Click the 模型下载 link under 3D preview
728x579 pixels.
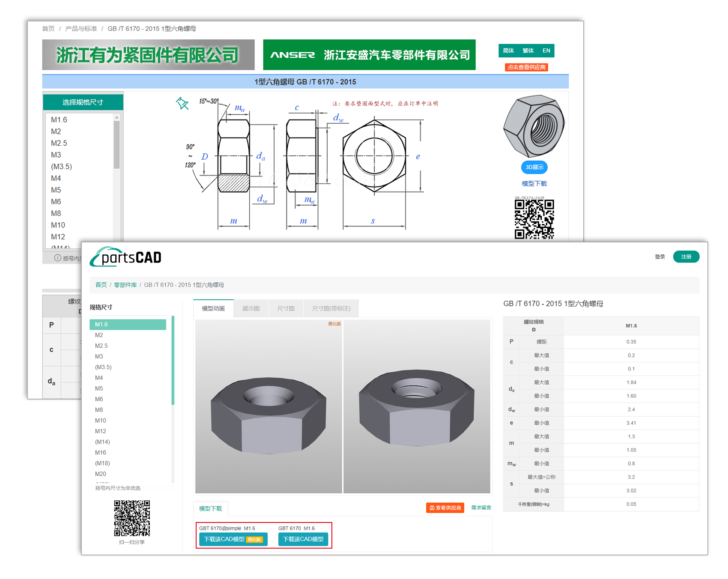[534, 184]
